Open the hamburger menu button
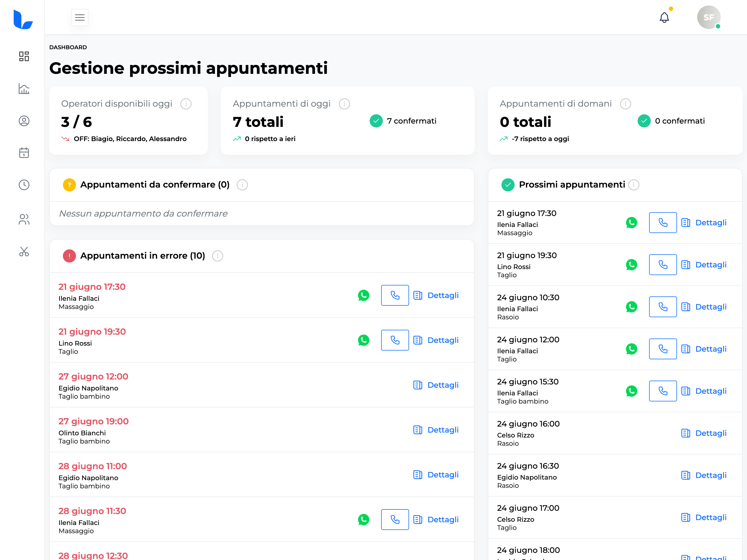 tap(80, 17)
